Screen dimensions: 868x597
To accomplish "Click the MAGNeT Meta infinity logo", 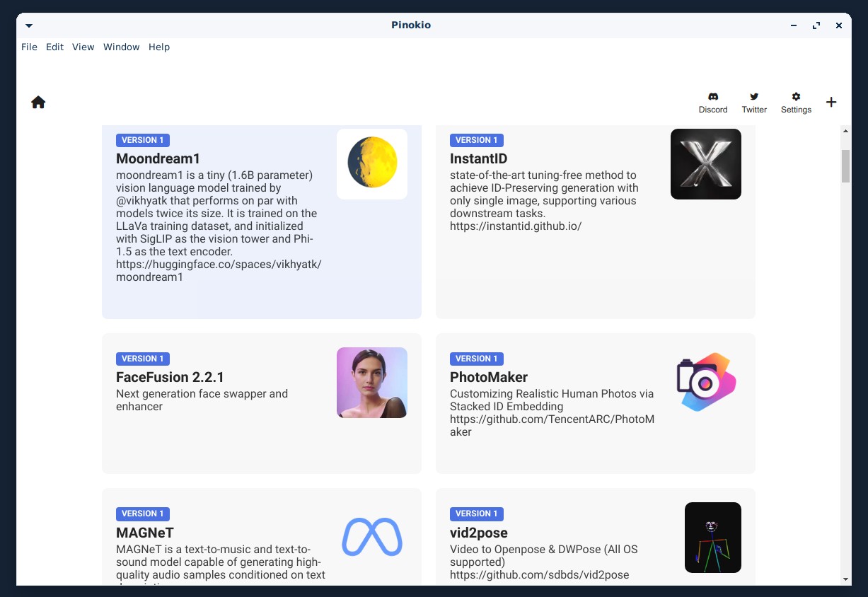I will (x=372, y=537).
